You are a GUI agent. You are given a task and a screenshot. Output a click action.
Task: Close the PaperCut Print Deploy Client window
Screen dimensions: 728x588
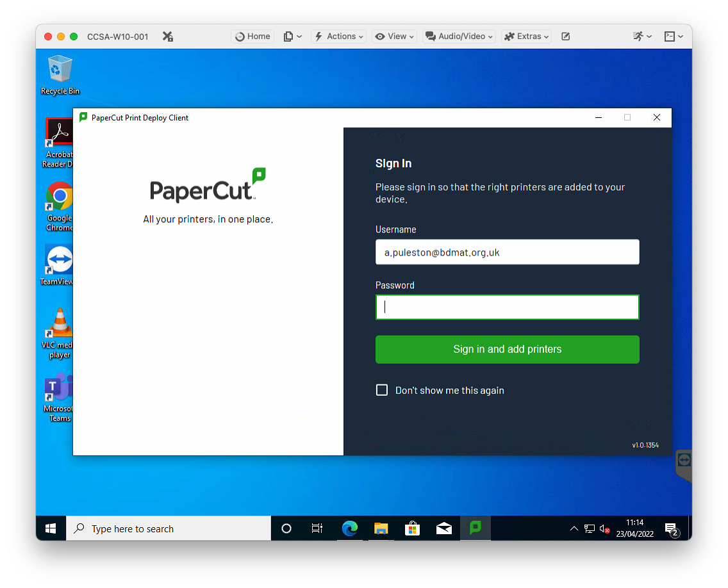(656, 117)
